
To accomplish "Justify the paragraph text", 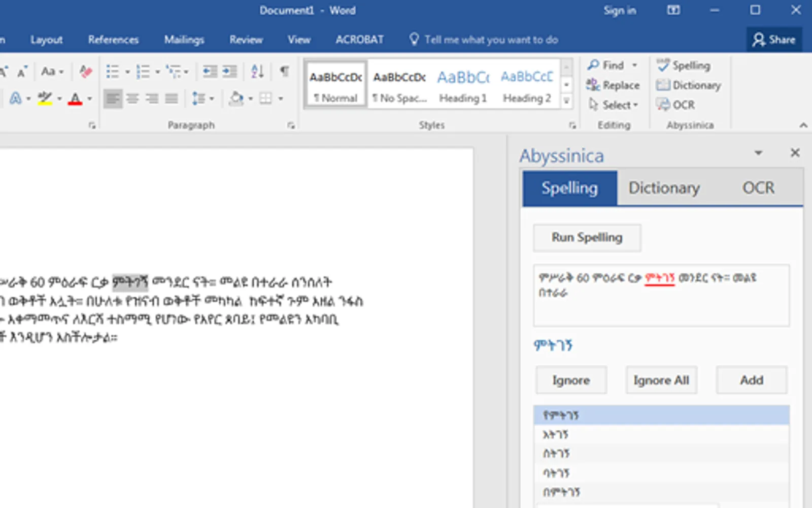I will click(x=172, y=99).
